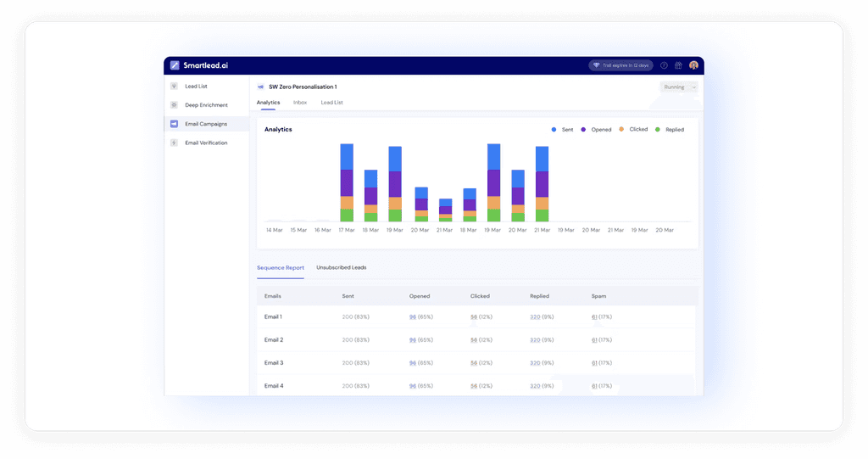868x459 pixels.
Task: Click the tallest 17 Mar chart bar
Action: 347,183
